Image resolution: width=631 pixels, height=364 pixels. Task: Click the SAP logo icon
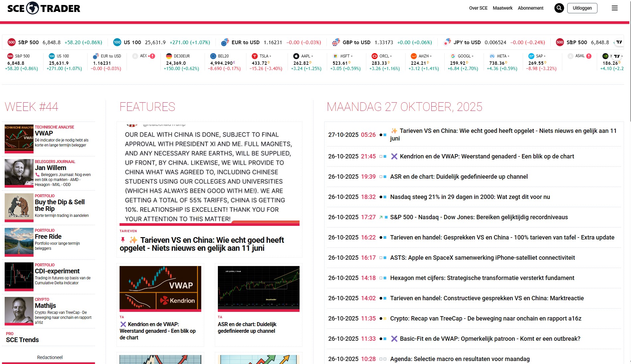click(531, 56)
